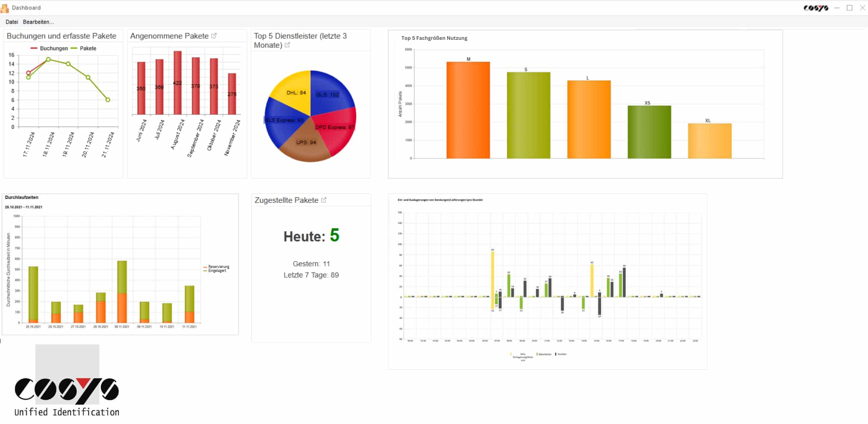Image resolution: width=868 pixels, height=424 pixels.
Task: Toggle the Reservierung legend entry
Action: tap(217, 267)
